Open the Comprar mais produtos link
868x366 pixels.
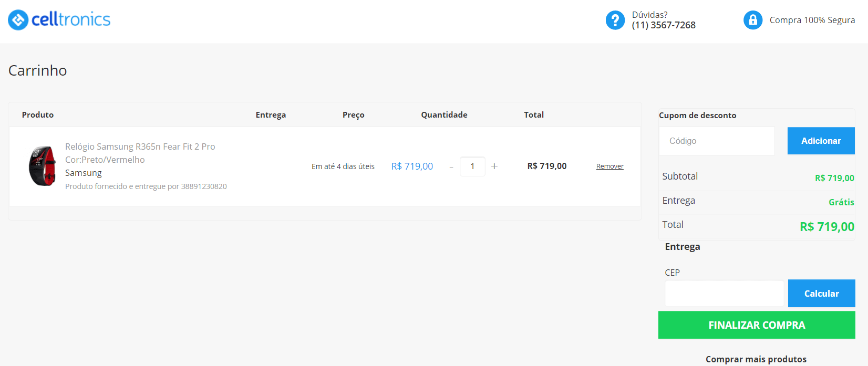point(756,359)
